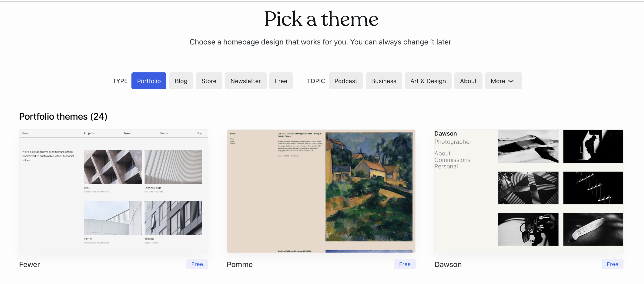
Task: Choose the Newsletter filter chip
Action: click(245, 81)
